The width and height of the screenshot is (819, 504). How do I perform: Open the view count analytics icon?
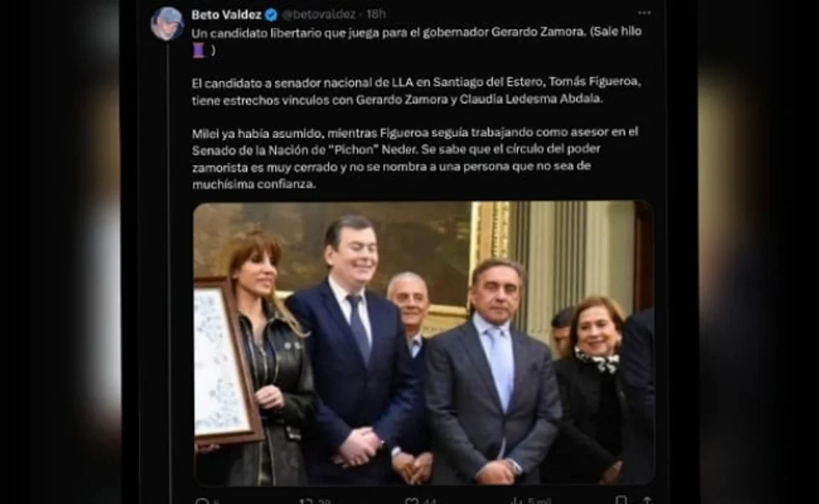tap(517, 501)
